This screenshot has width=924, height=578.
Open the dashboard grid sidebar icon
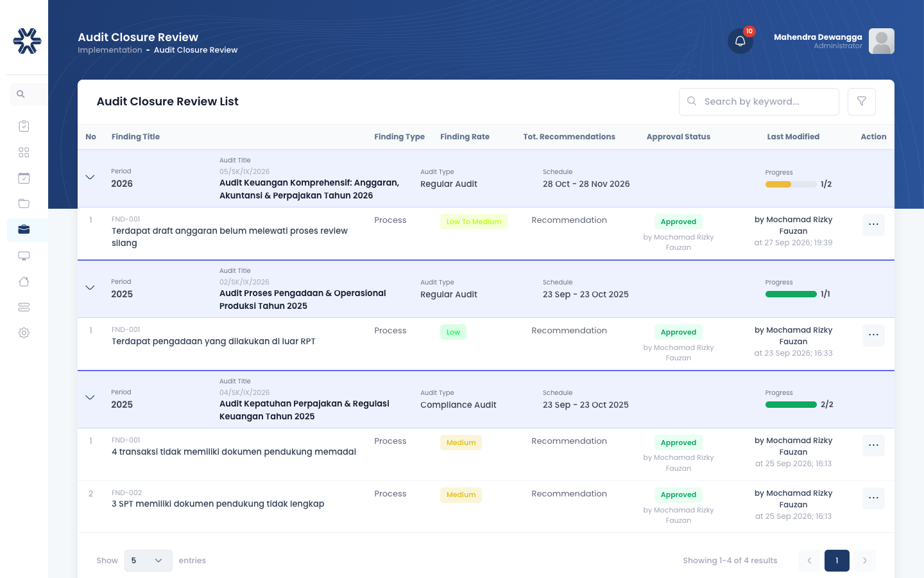[24, 152]
